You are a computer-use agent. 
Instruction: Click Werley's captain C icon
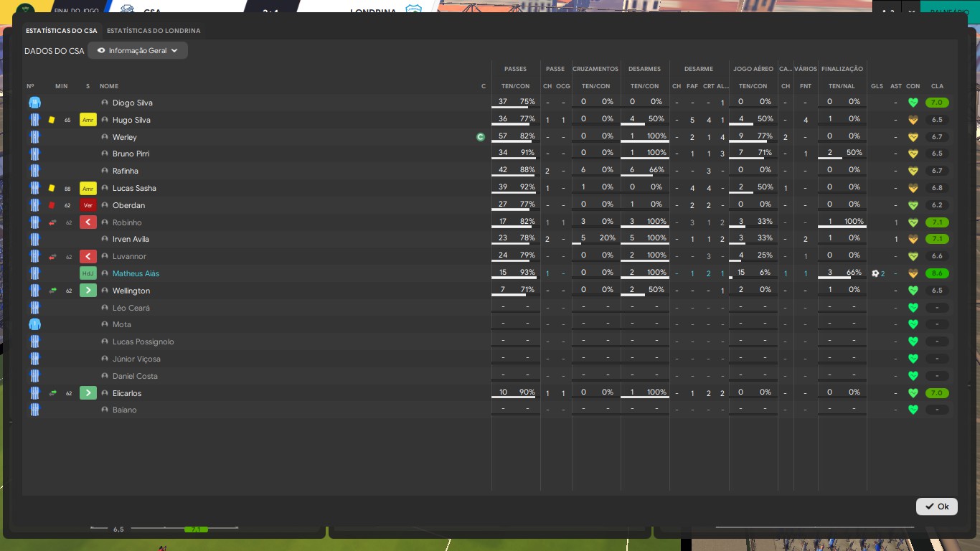tap(481, 137)
